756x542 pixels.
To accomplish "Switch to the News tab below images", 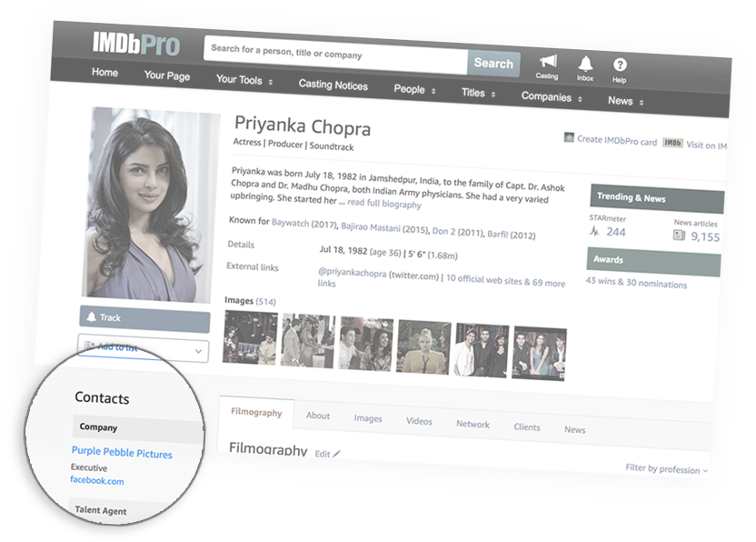I will 574,429.
